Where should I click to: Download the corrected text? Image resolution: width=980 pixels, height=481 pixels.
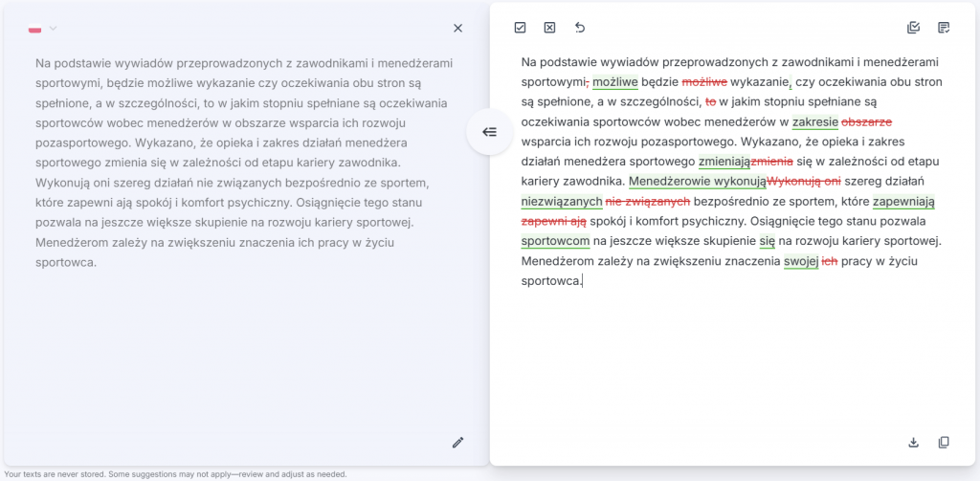(913, 442)
